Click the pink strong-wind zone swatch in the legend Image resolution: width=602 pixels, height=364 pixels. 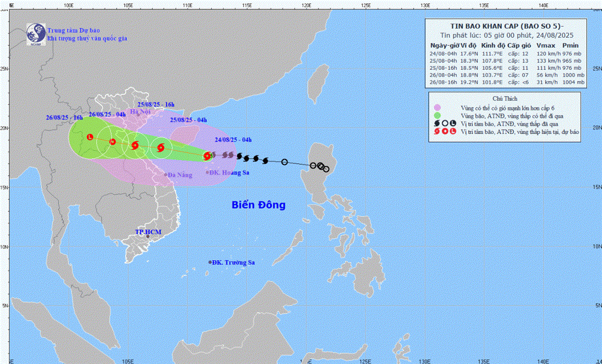(437, 107)
